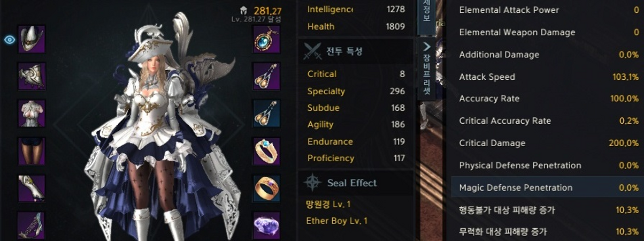Click the 망원경 Lv. 1 seal effect
This screenshot has width=644, height=241.
tap(328, 205)
